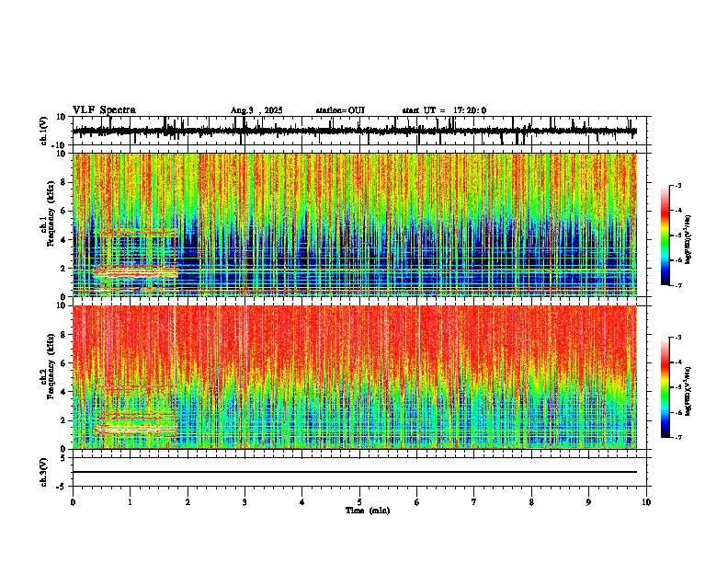Click time-axis tick label "7"
Image resolution: width=728 pixels, height=563 pixels.
474,502
